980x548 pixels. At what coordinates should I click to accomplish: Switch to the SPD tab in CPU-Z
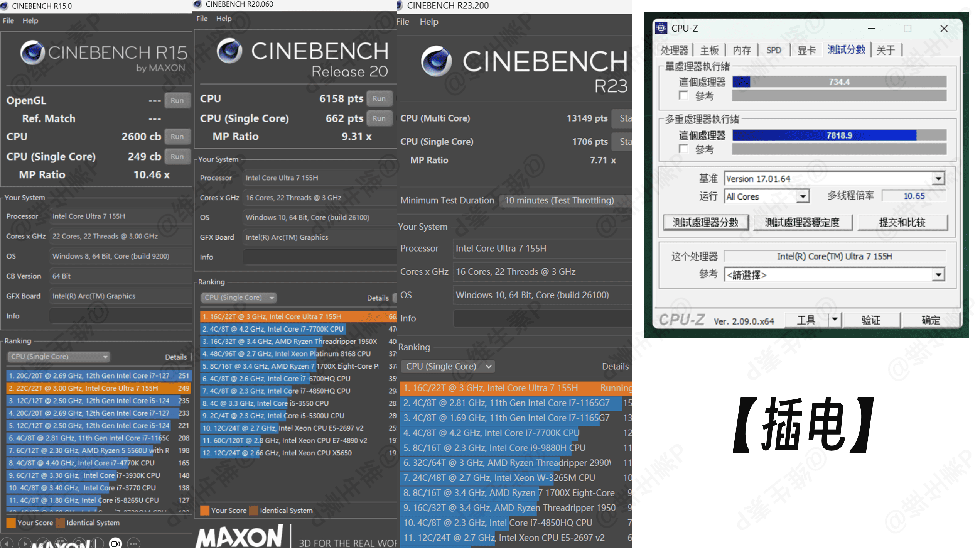point(773,50)
